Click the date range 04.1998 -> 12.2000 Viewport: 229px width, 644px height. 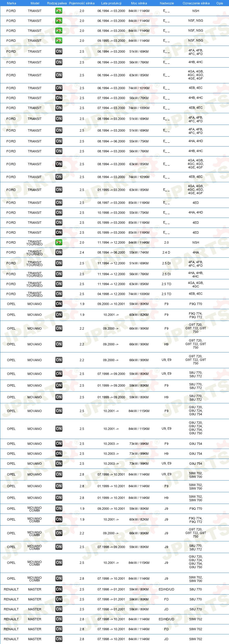point(111,294)
